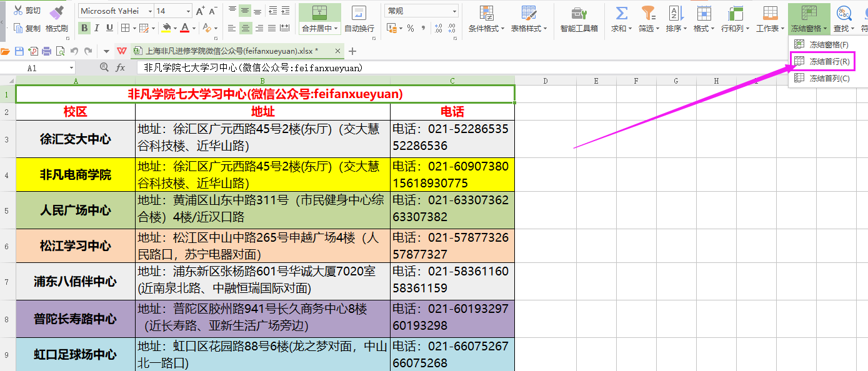Click the Name Box showing A1
Screen dimensions: 868x371
click(x=37, y=67)
